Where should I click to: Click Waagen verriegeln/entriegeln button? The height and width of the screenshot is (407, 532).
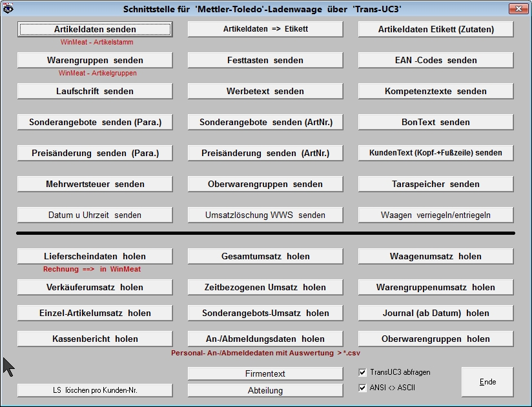click(x=436, y=215)
